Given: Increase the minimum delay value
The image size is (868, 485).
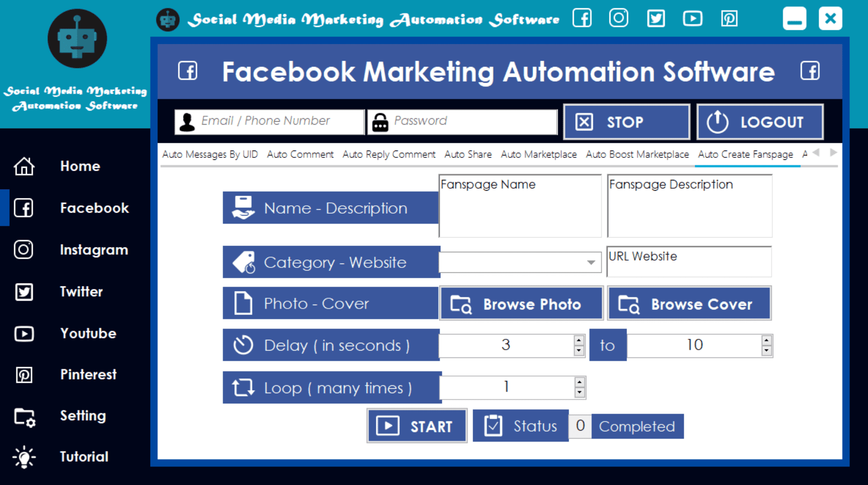Looking at the screenshot, I should coord(579,340).
